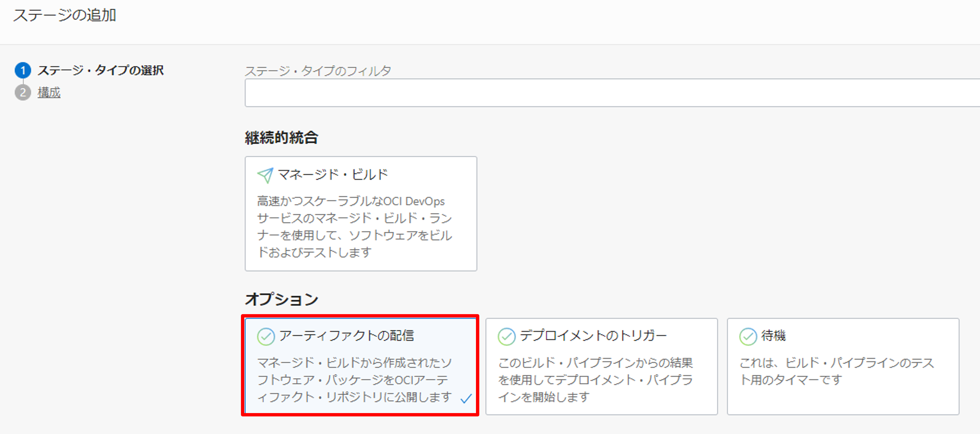
Task: Click the check-circle icon beside 待機
Action: [x=748, y=336]
